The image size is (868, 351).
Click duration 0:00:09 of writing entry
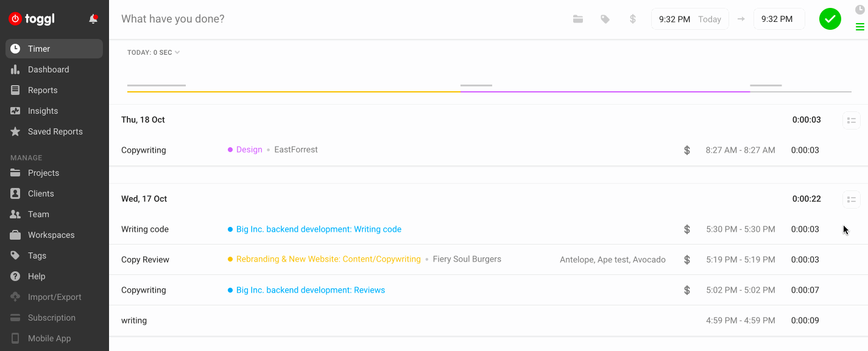[805, 321]
